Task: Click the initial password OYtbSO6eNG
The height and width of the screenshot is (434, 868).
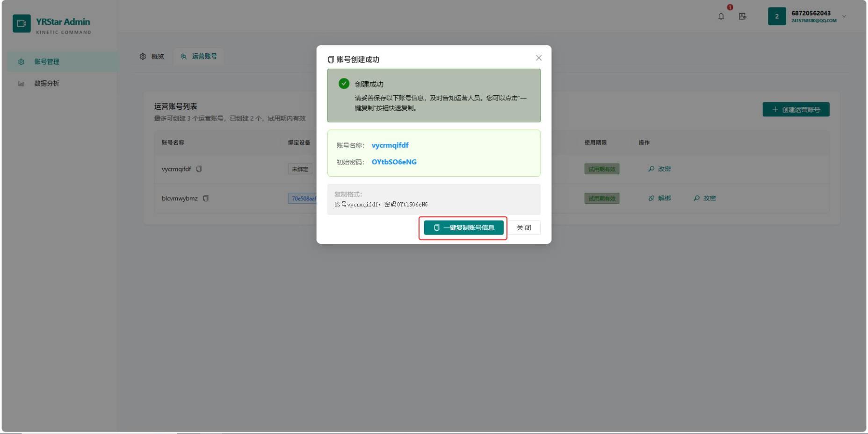Action: coord(394,162)
